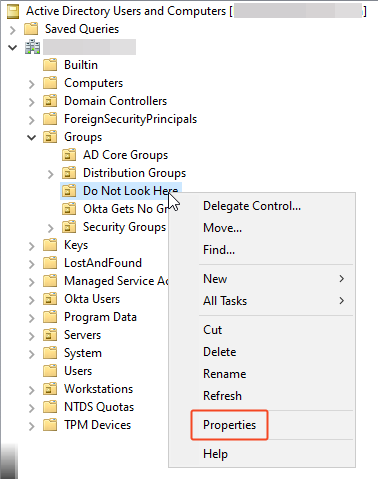Screen dimensions: 378x479
Task: Click the domain server icon
Action: [32, 47]
